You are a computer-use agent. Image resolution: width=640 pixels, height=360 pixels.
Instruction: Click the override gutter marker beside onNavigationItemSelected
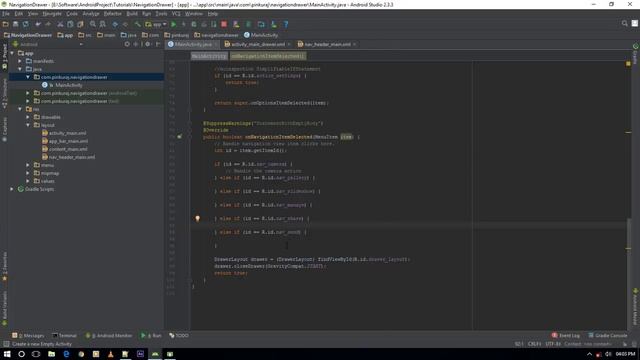[x=180, y=137]
